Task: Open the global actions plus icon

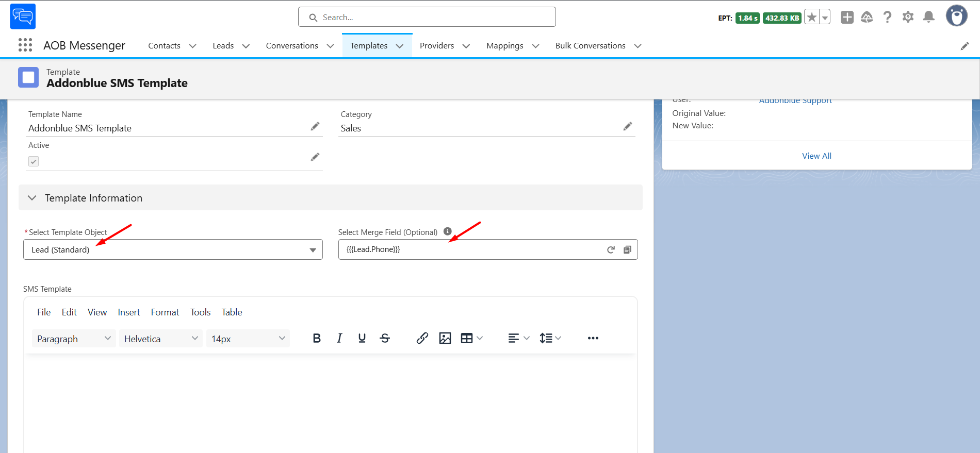Action: pyautogui.click(x=847, y=18)
